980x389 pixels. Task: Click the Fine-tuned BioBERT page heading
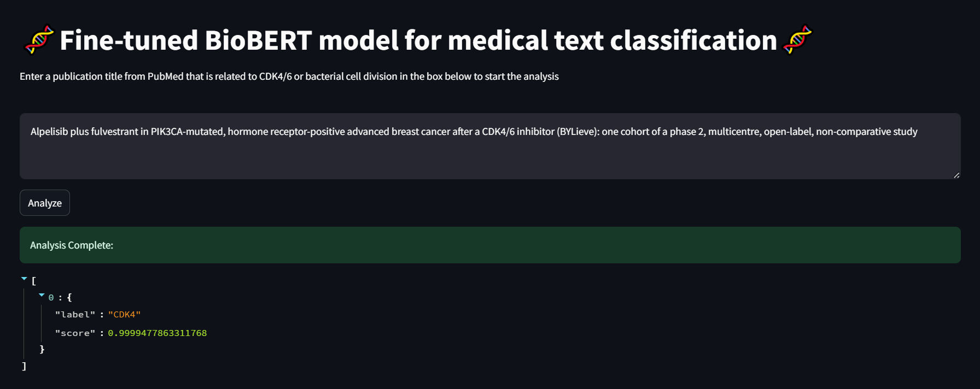[x=418, y=40]
